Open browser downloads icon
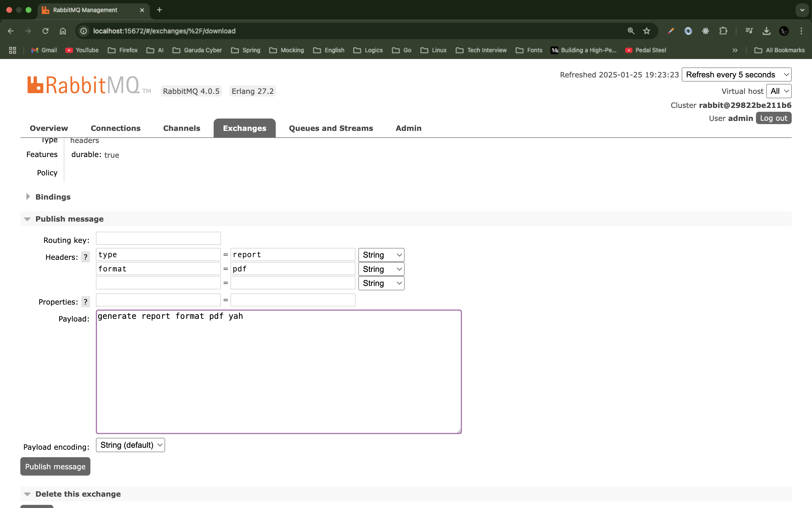 click(x=766, y=31)
